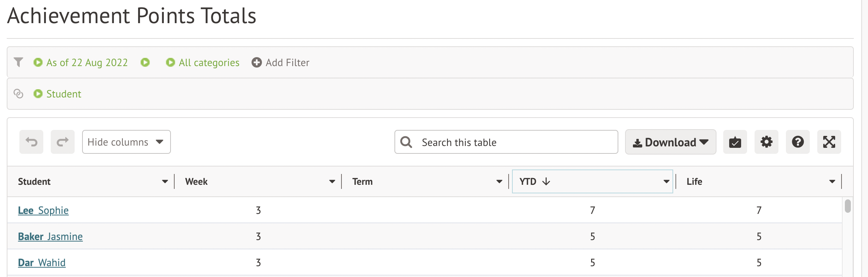The width and height of the screenshot is (868, 277).
Task: Click the briefcase checkmark bulk action icon
Action: tap(735, 142)
